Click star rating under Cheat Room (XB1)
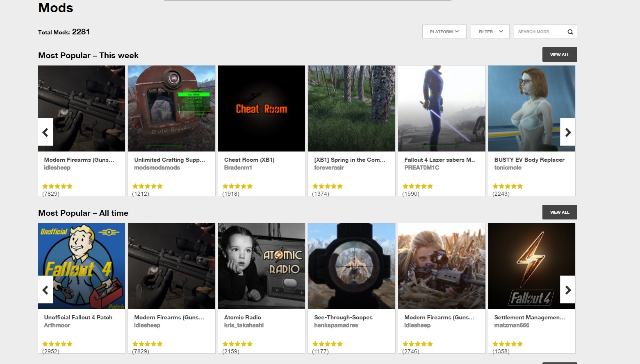This screenshot has height=364, width=640. coord(237,186)
